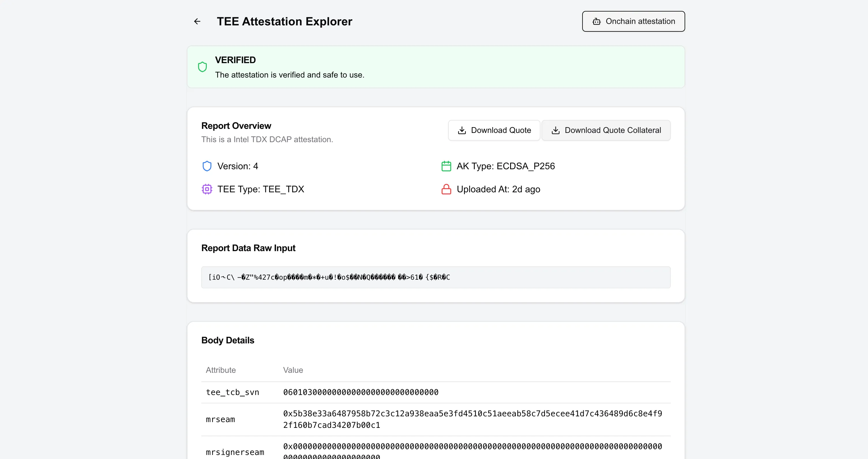The image size is (868, 459).
Task: Click the green verified shield icon
Action: (202, 67)
